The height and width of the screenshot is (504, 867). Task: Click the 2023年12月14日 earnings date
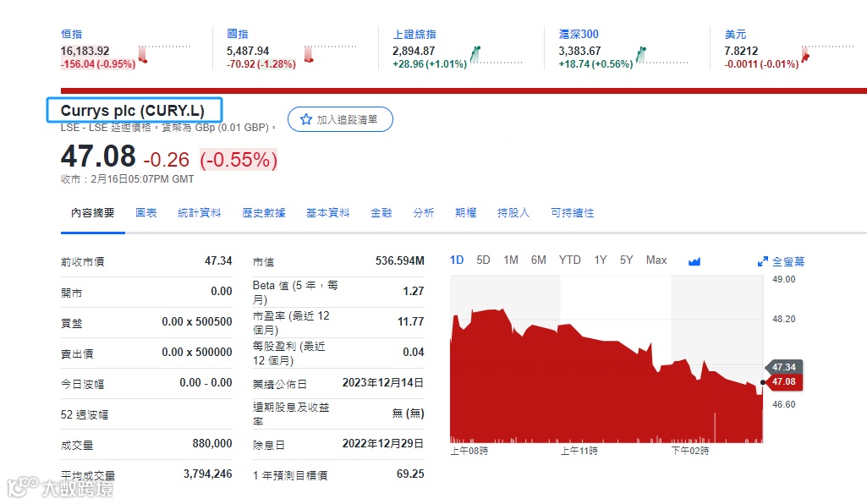382,382
